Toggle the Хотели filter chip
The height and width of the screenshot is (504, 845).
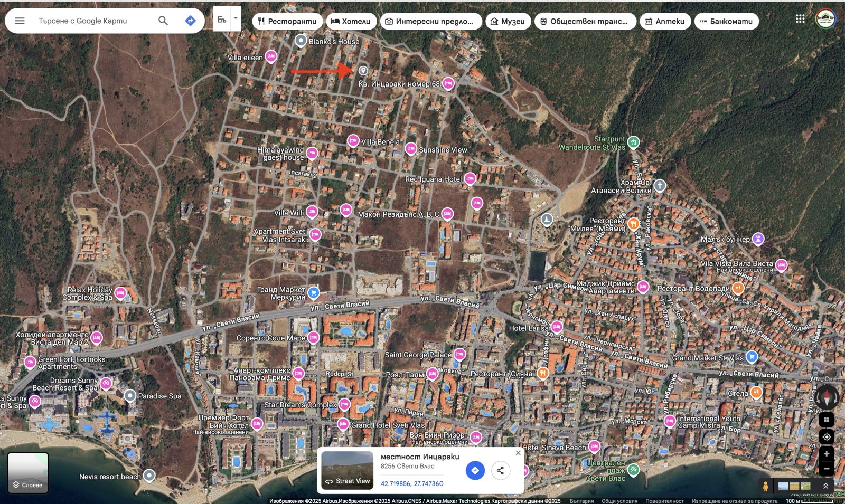(351, 21)
